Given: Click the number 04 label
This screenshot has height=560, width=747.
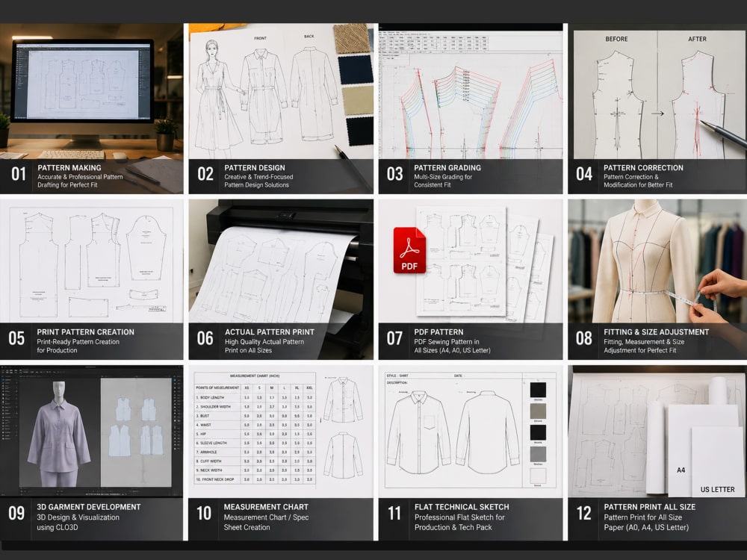Looking at the screenshot, I should click(x=584, y=174).
